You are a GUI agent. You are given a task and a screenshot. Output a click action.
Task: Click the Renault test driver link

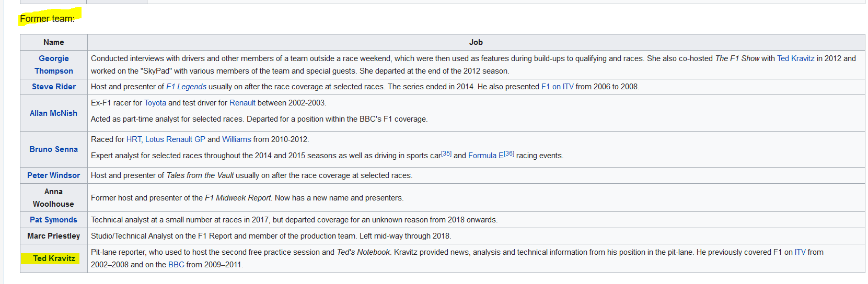tap(242, 103)
